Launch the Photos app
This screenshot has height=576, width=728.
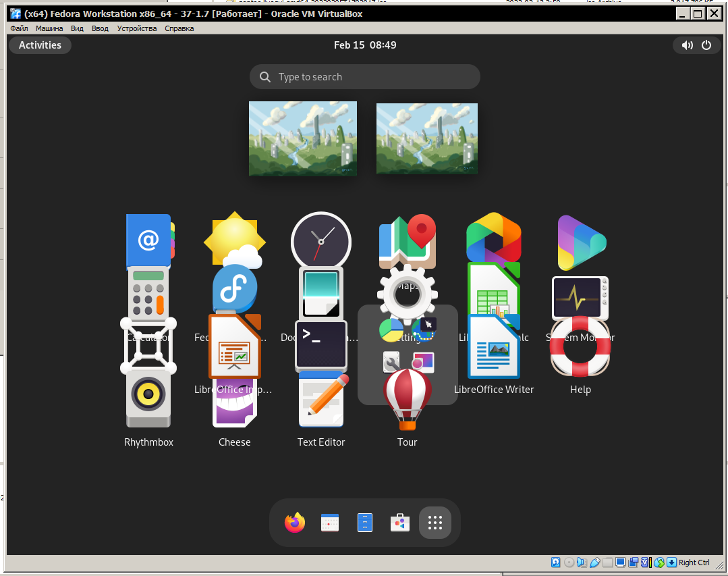coord(493,238)
